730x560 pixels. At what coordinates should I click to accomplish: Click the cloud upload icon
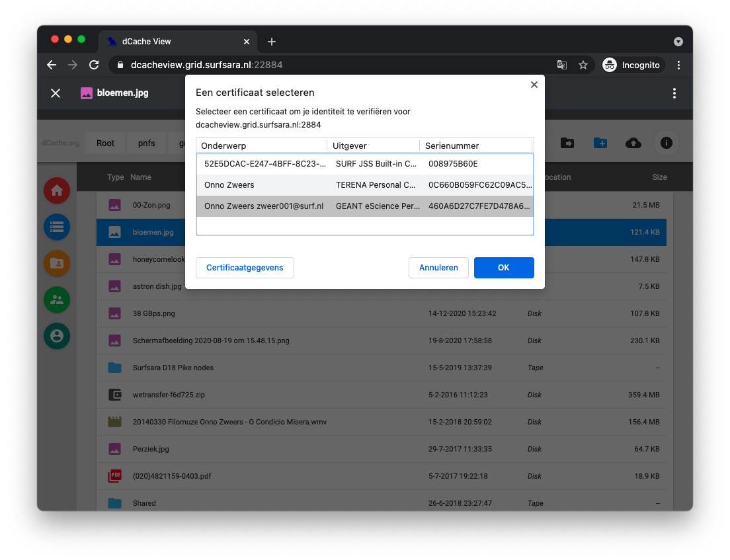click(x=633, y=143)
